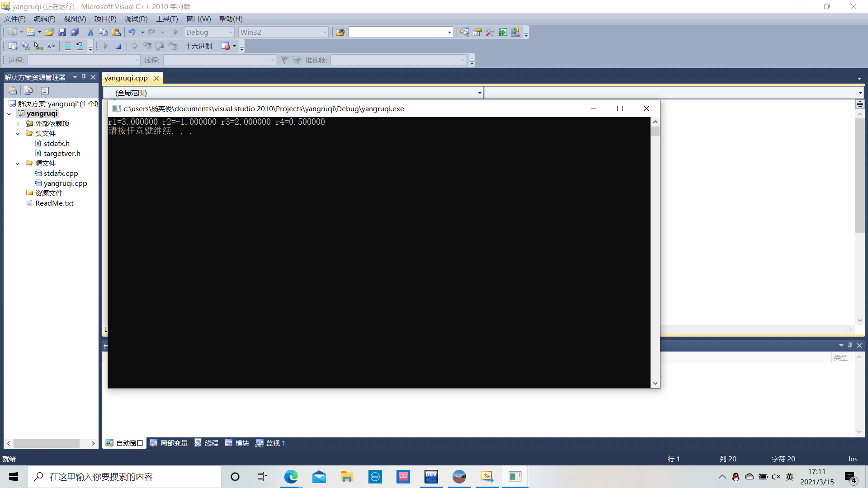This screenshot has height=488, width=868.
Task: Toggle the hexadecimal (十六进制) display button
Action: point(198,46)
